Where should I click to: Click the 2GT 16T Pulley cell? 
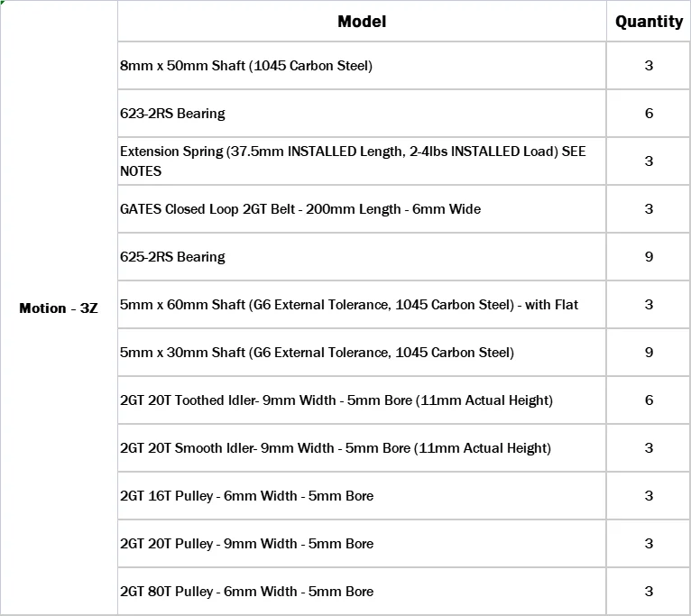click(x=362, y=496)
